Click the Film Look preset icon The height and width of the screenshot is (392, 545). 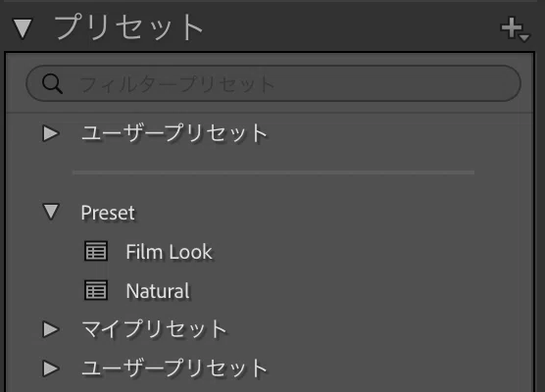(x=96, y=251)
